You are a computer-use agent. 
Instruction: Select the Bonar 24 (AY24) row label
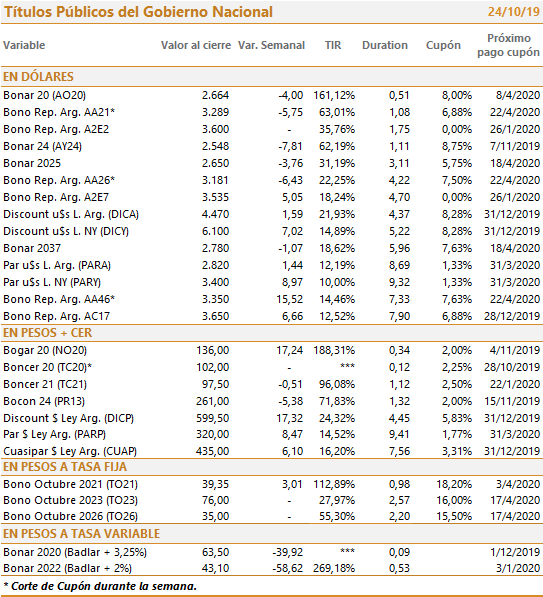(x=42, y=146)
